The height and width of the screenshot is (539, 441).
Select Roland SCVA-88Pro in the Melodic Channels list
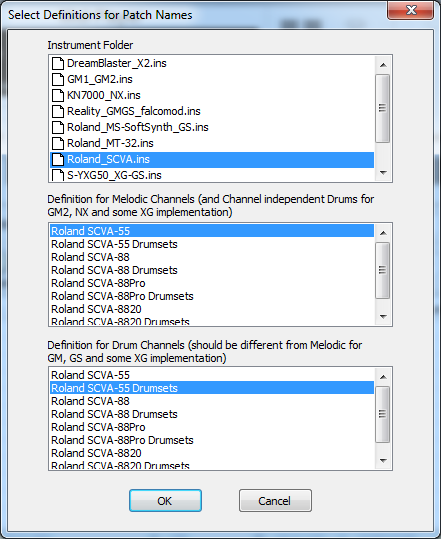(98, 283)
